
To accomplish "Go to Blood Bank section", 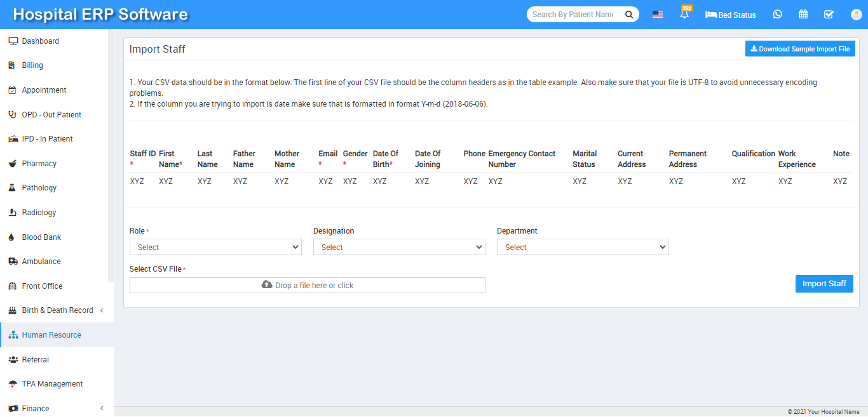I will [x=41, y=237].
